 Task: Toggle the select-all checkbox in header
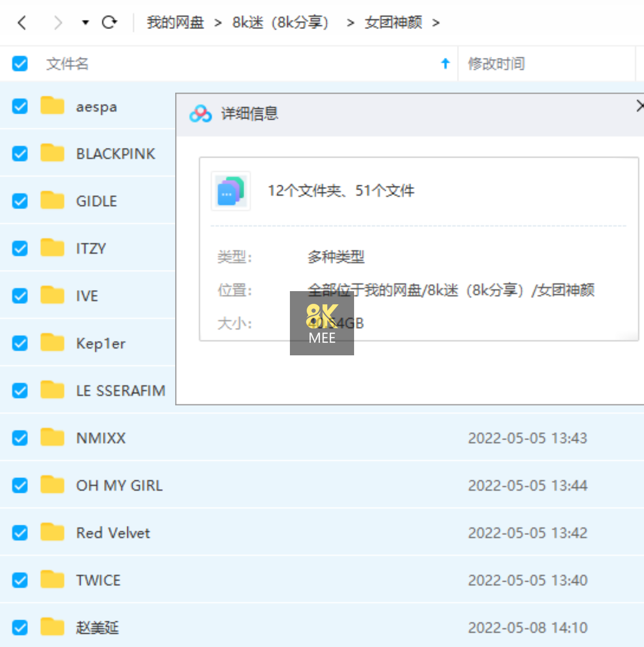(20, 64)
